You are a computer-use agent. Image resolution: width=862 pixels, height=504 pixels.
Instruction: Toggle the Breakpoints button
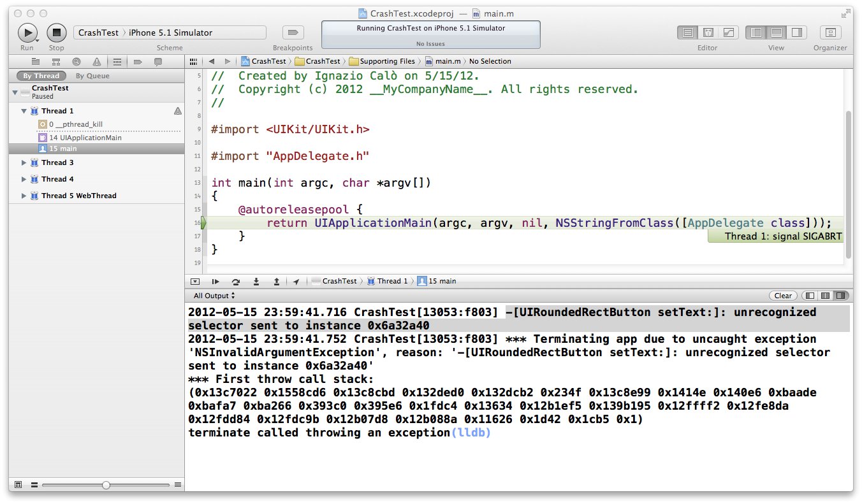[293, 32]
